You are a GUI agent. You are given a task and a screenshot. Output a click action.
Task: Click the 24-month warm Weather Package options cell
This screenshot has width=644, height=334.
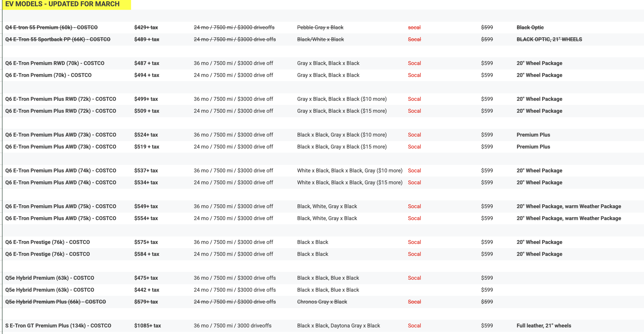569,218
